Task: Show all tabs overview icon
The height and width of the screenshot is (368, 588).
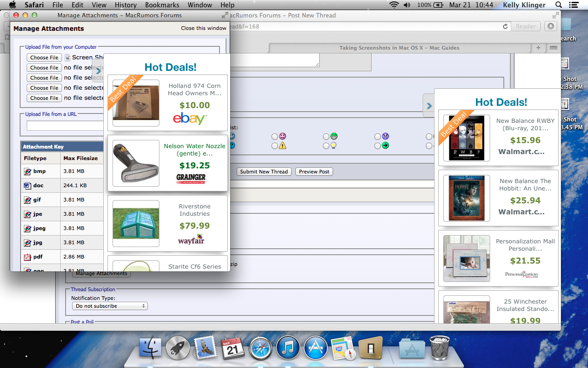Action: point(553,48)
